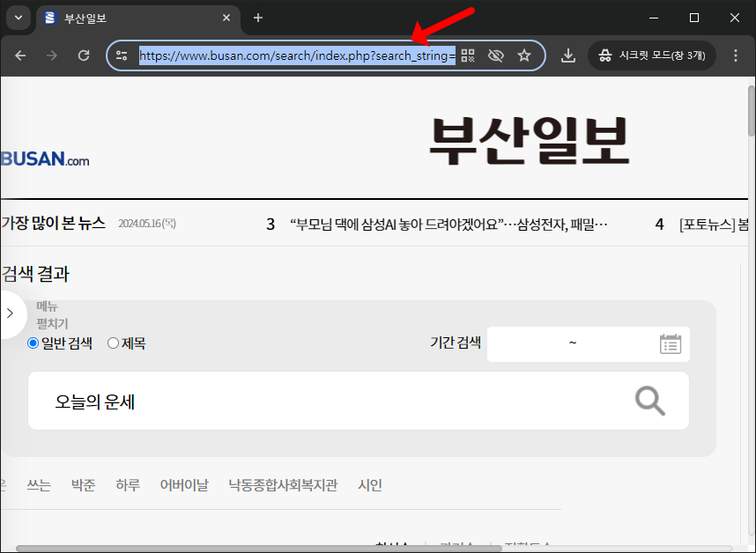The image size is (756, 553).
Task: Open a new browser tab
Action: (x=258, y=18)
